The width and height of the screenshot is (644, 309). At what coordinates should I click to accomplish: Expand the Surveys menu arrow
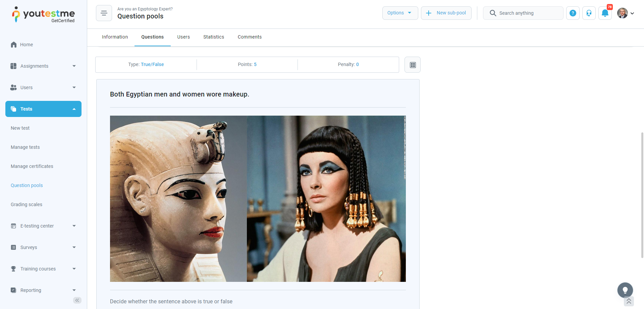(x=74, y=247)
